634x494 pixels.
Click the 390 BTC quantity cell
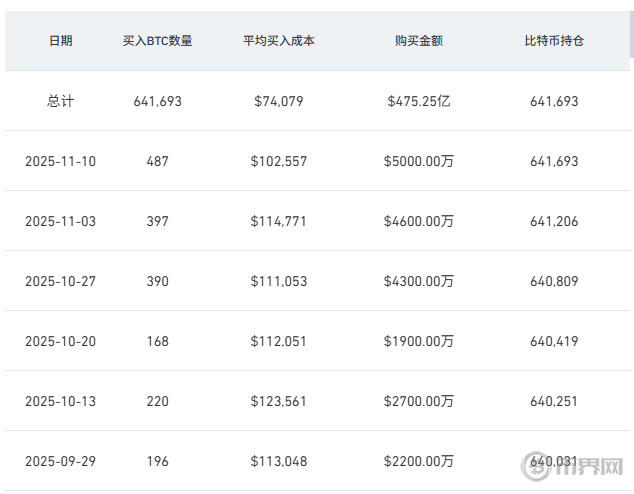157,281
